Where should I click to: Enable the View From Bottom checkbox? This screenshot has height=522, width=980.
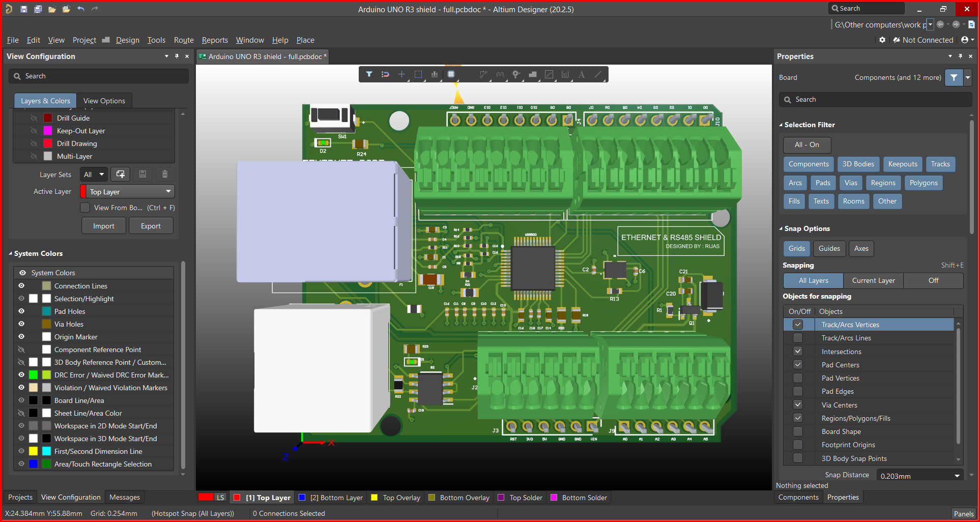tap(85, 208)
